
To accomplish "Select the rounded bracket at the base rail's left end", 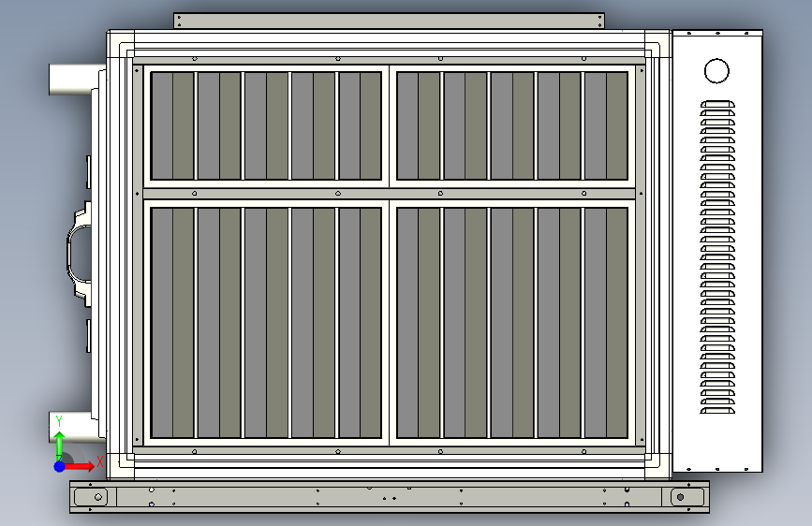I will coord(91,497).
